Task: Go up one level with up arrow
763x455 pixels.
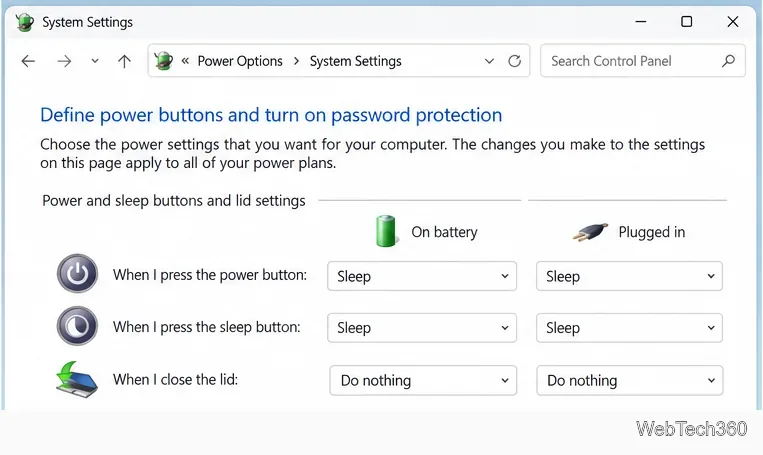Action: (x=124, y=61)
